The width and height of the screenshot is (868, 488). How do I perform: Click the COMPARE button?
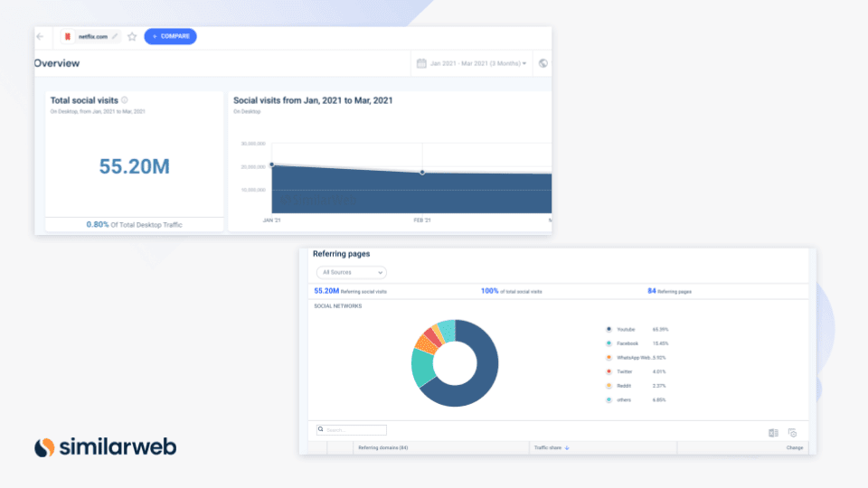click(171, 36)
